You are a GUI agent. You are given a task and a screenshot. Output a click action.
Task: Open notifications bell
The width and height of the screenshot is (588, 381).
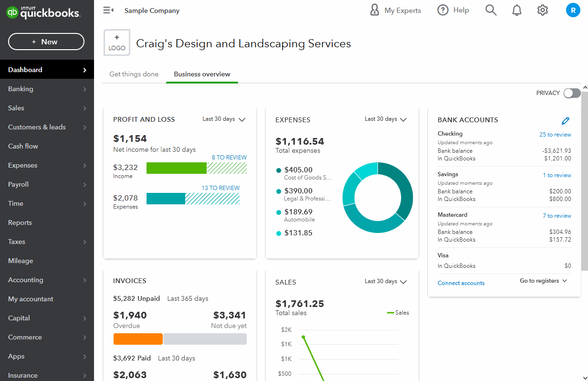tap(517, 10)
